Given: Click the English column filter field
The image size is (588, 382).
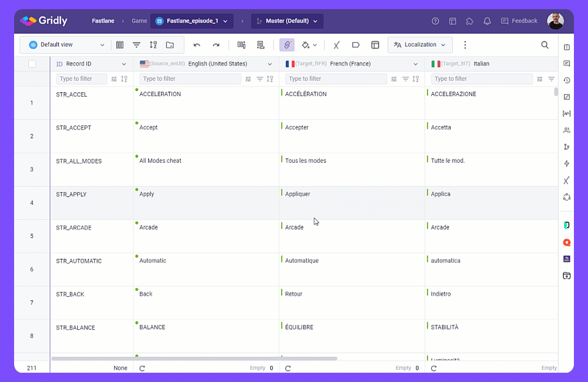Looking at the screenshot, I should coord(190,79).
